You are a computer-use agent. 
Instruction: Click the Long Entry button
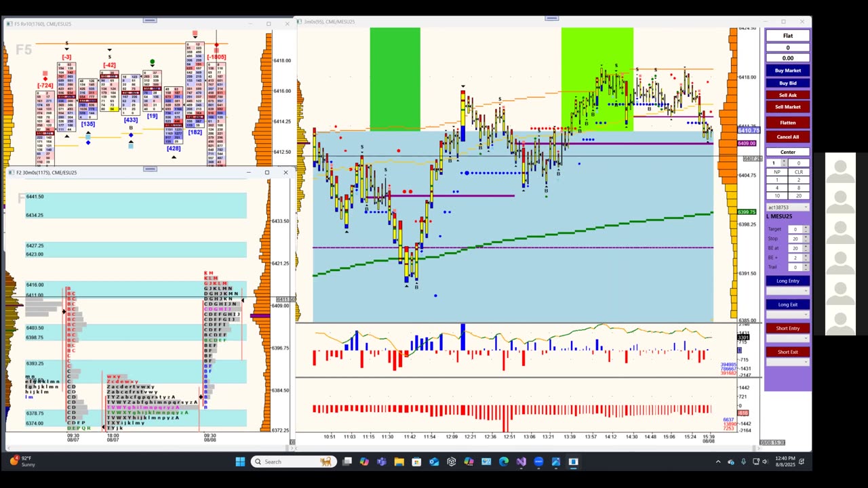click(x=787, y=281)
